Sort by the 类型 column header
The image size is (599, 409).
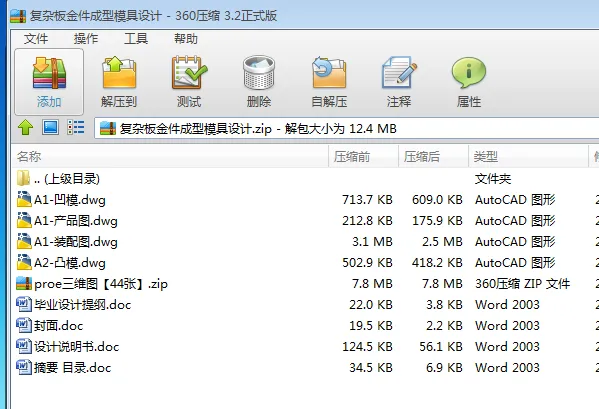(x=528, y=156)
